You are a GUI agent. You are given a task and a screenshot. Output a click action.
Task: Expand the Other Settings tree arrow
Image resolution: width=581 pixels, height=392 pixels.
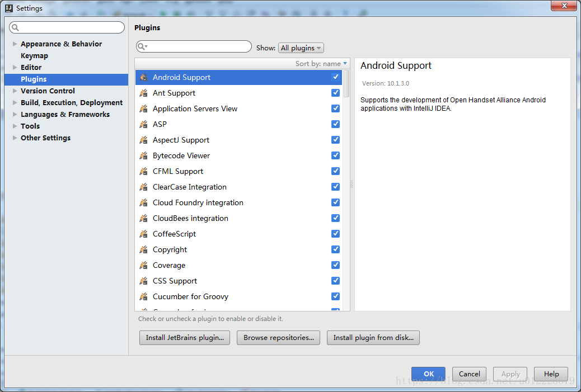click(15, 138)
